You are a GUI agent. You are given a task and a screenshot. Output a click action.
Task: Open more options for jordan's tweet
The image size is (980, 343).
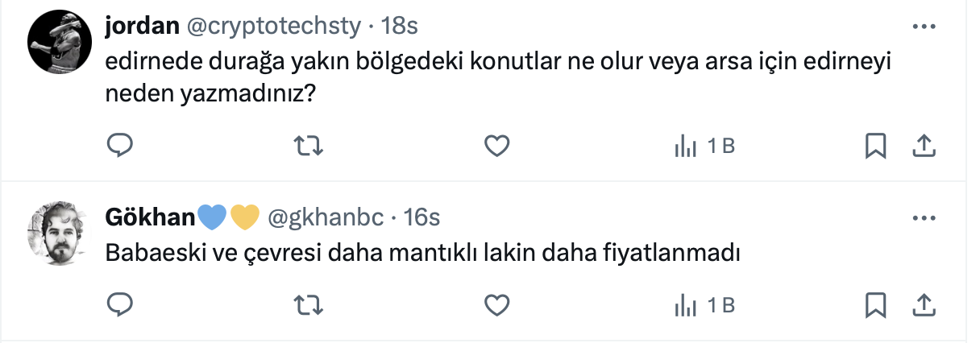923,27
